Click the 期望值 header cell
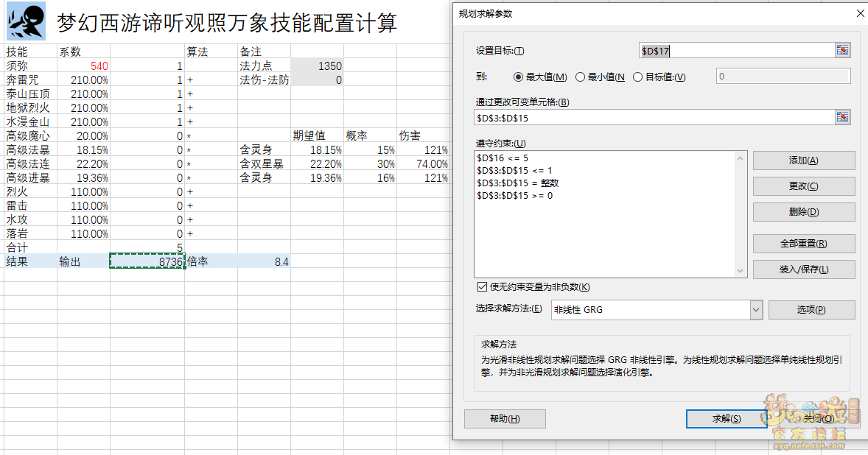Viewport: 868px width, 455px height. [317, 136]
